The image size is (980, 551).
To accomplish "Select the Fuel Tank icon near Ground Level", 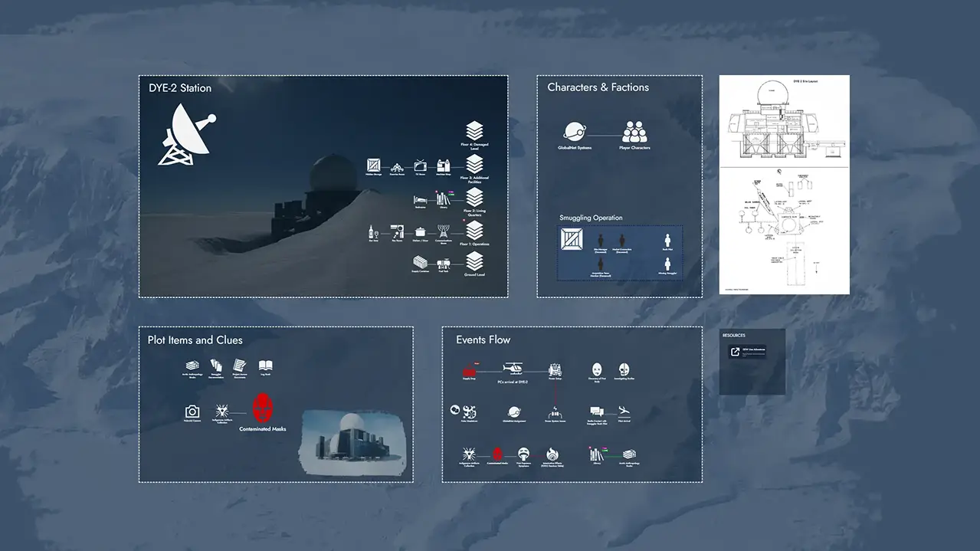I will 444,262.
